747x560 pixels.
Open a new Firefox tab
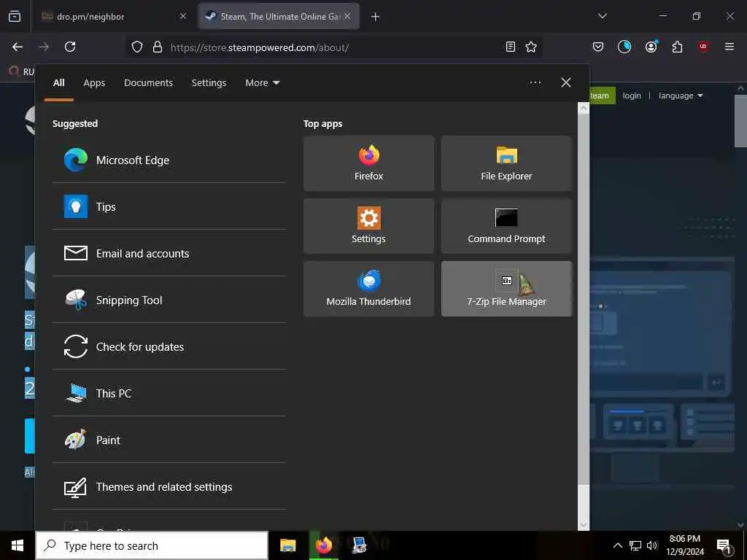(376, 17)
